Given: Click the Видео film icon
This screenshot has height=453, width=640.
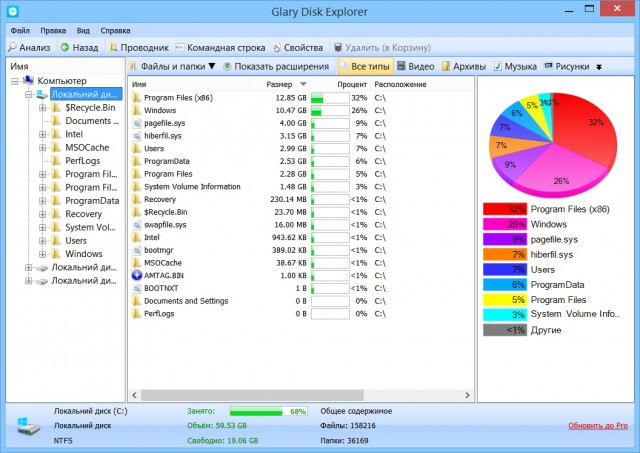Looking at the screenshot, I should click(x=401, y=66).
